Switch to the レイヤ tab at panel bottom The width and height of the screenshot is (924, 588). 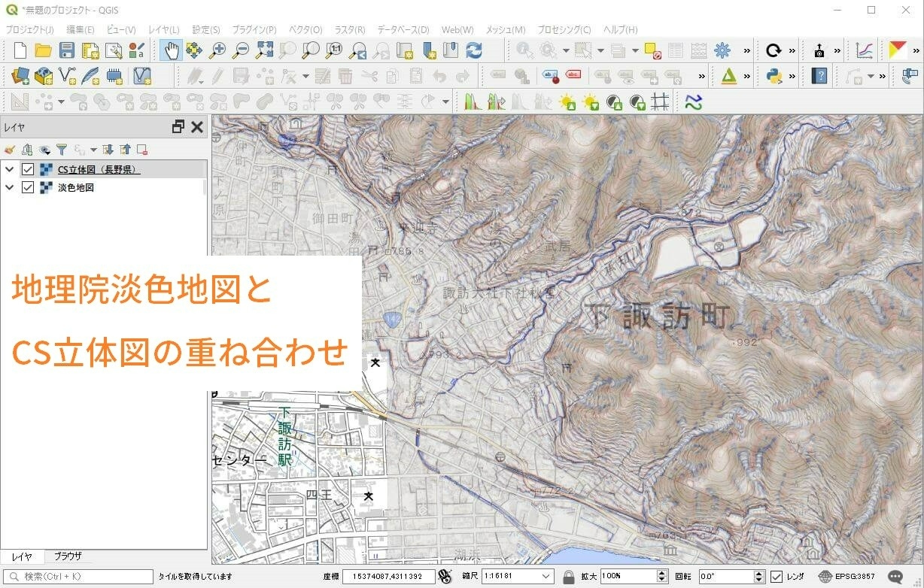[22, 556]
